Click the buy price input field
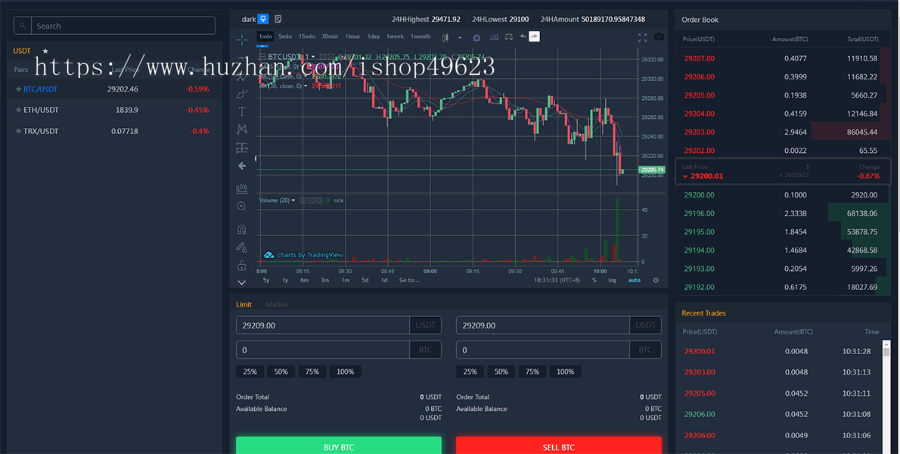Image resolution: width=900 pixels, height=454 pixels. (x=323, y=325)
